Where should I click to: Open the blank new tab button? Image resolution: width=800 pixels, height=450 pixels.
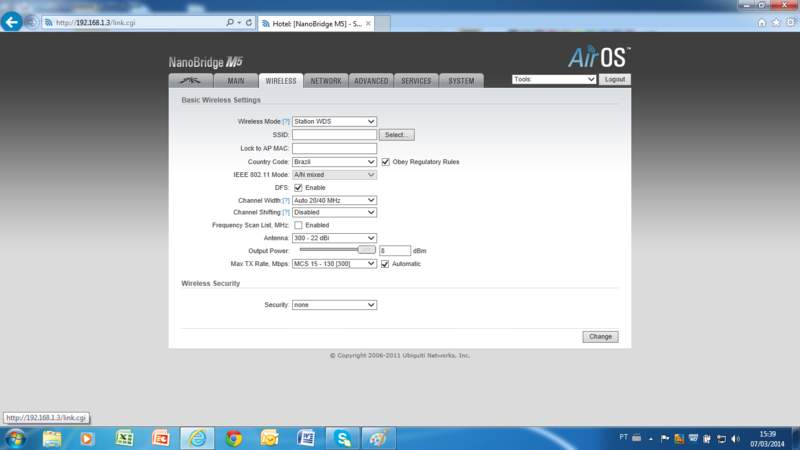[x=383, y=23]
